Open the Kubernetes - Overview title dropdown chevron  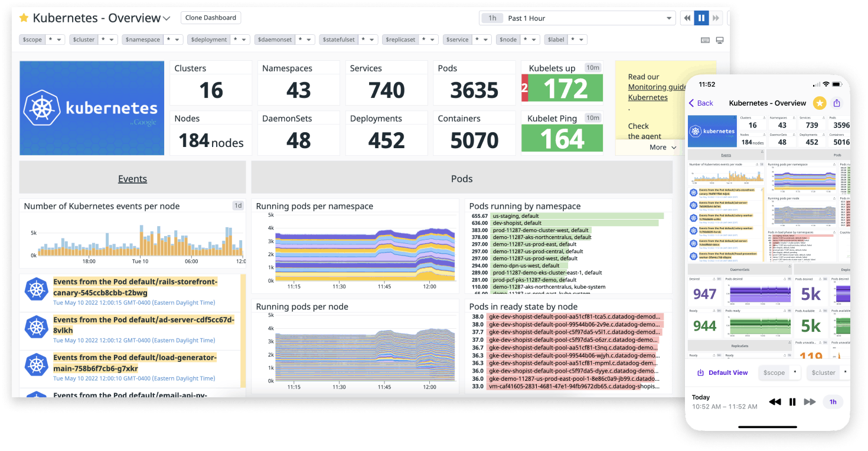[167, 18]
